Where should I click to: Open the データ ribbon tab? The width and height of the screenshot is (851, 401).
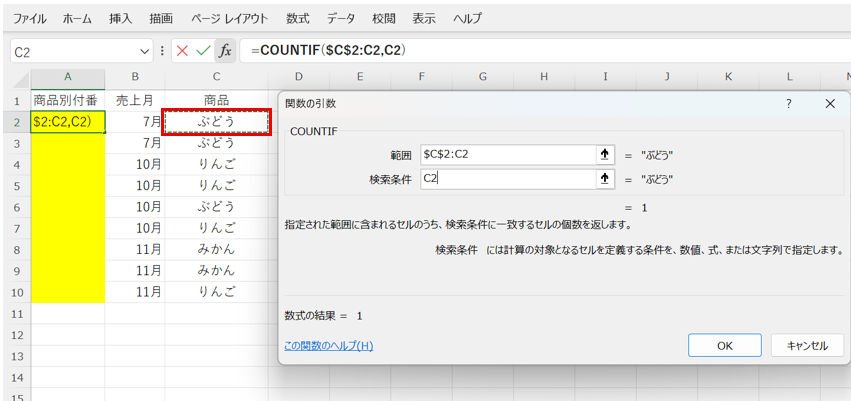pos(340,18)
